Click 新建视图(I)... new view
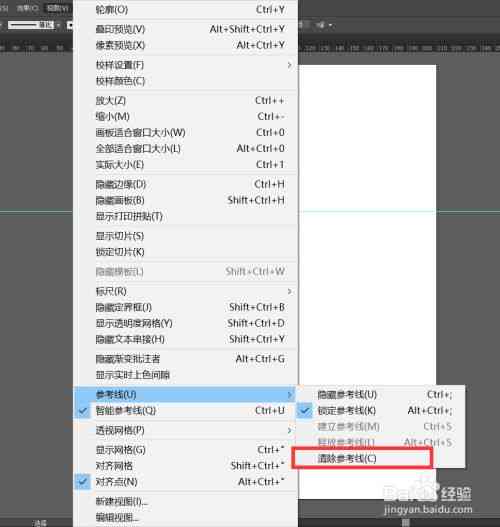Screen dimensions: 500x527 point(185,501)
